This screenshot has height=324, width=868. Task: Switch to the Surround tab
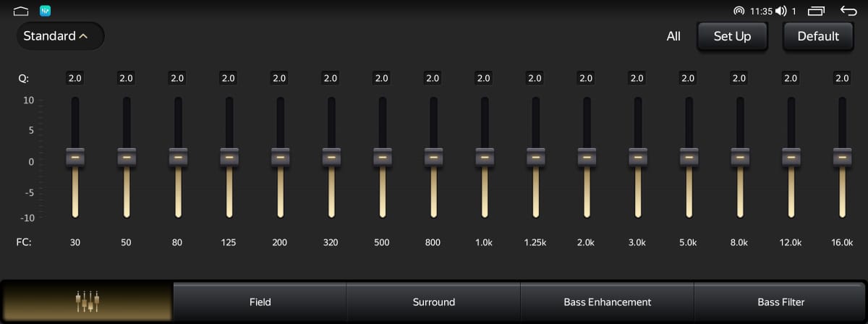[434, 302]
